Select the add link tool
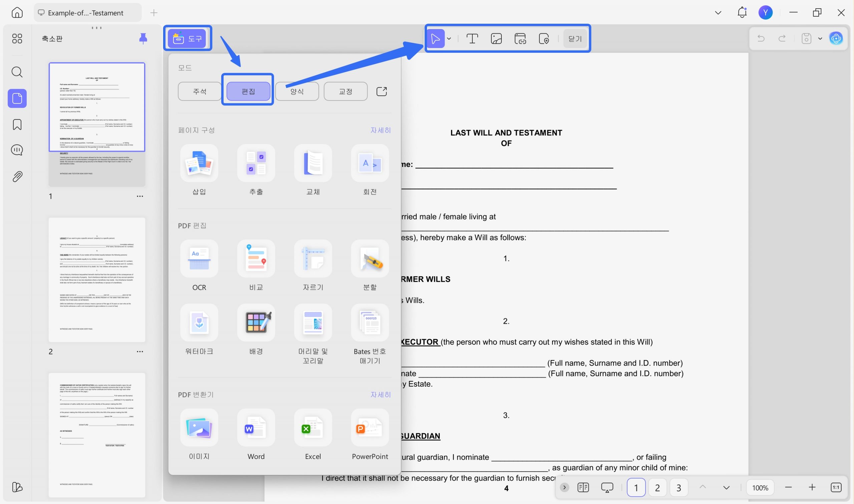The height and width of the screenshot is (504, 854). (x=520, y=39)
